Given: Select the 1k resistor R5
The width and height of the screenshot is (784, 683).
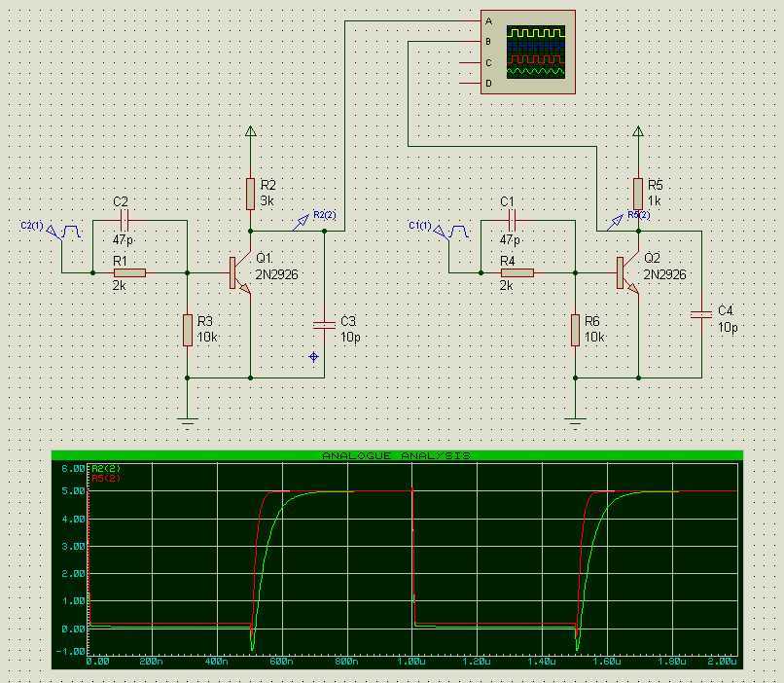Looking at the screenshot, I should pyautogui.click(x=638, y=192).
